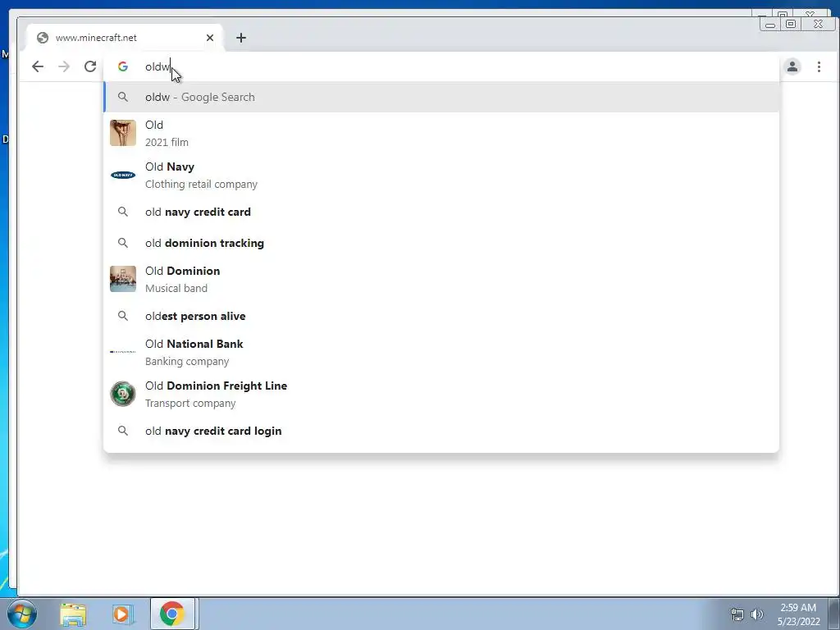
Task: Click the Google G icon in address bar
Action: point(123,66)
